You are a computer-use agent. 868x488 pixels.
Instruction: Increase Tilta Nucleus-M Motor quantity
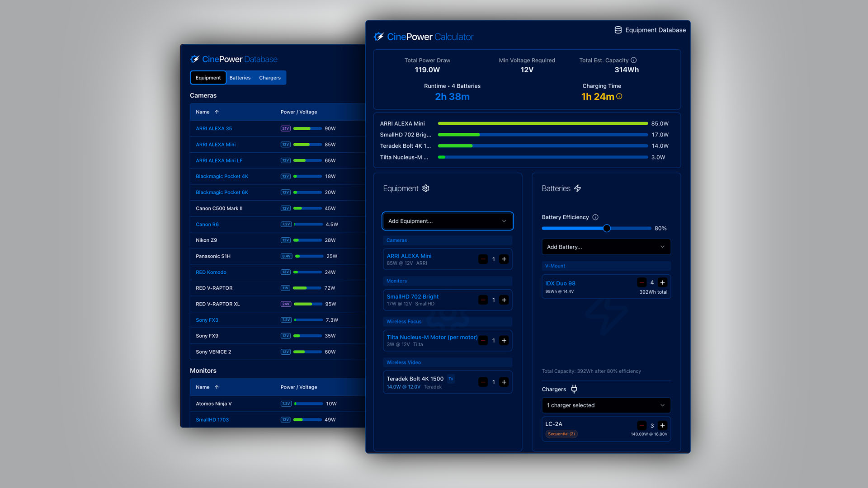[504, 341]
